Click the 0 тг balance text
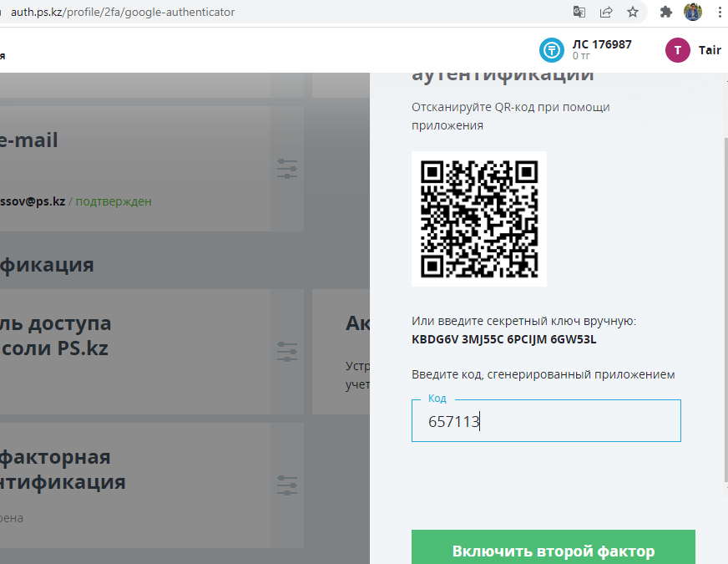This screenshot has height=564, width=728. (581, 56)
